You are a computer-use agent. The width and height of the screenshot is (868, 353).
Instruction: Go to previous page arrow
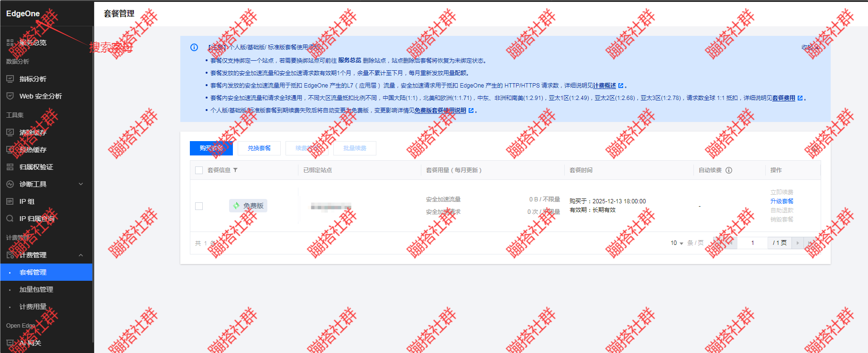click(x=731, y=243)
